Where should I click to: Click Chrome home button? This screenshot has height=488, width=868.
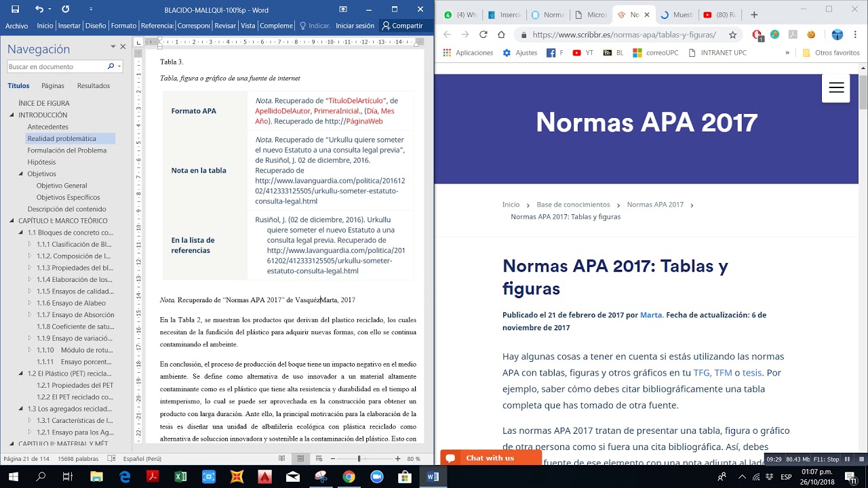[x=501, y=35]
